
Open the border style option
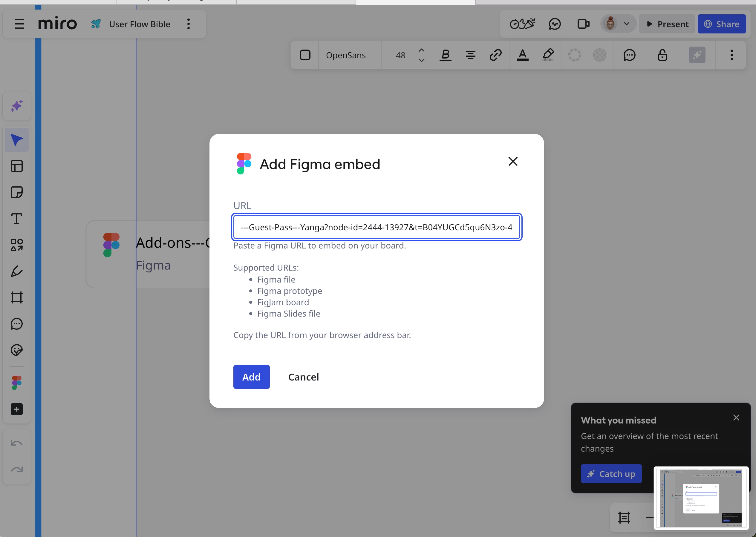coord(575,55)
